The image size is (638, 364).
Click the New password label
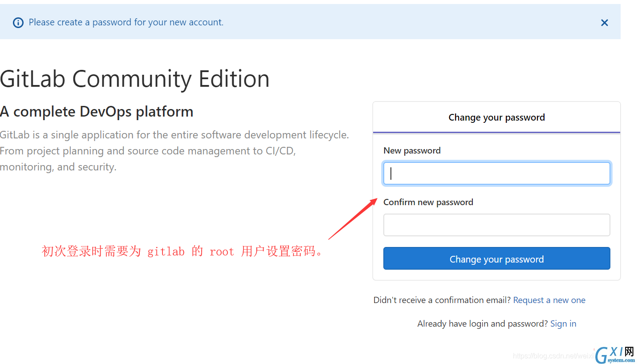(412, 150)
